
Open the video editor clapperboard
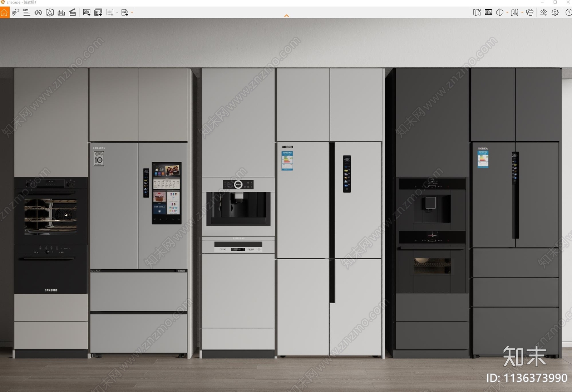click(x=73, y=13)
